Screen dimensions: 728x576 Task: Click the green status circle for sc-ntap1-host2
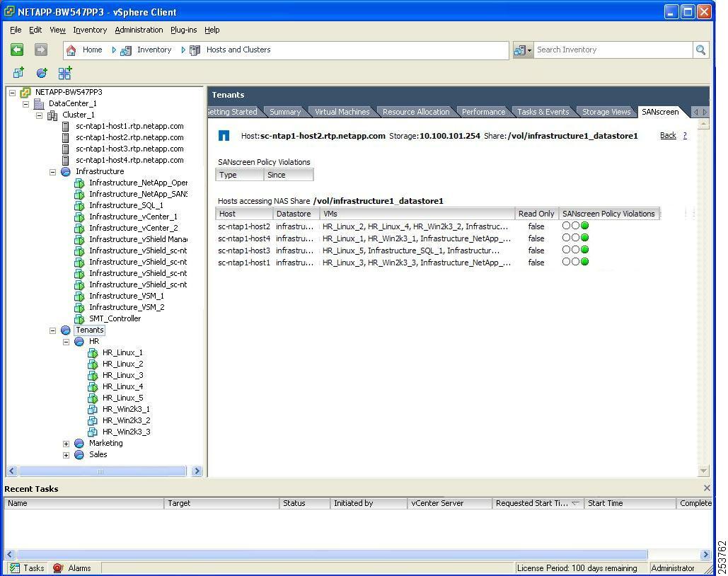pyautogui.click(x=585, y=226)
